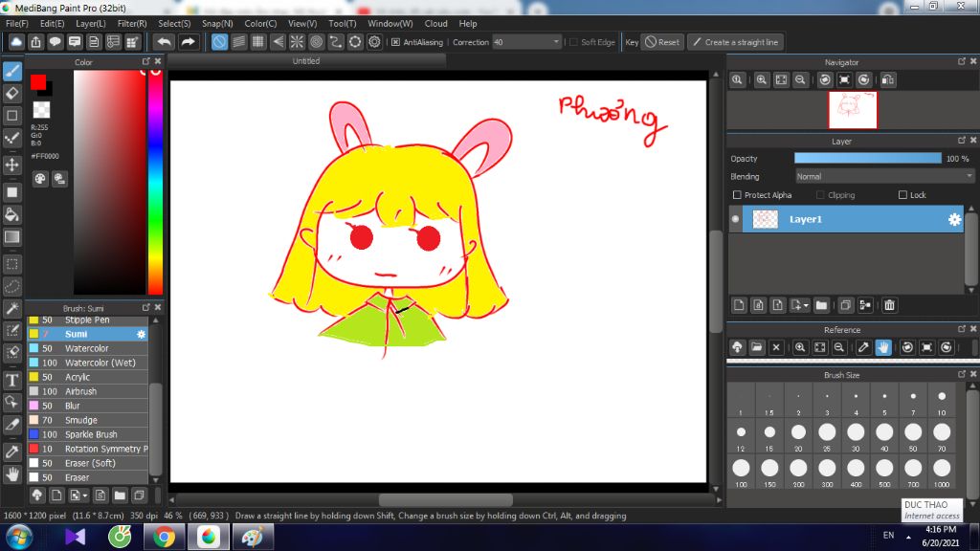The width and height of the screenshot is (980, 551).
Task: Turn snap off in toolbar
Action: pos(219,42)
